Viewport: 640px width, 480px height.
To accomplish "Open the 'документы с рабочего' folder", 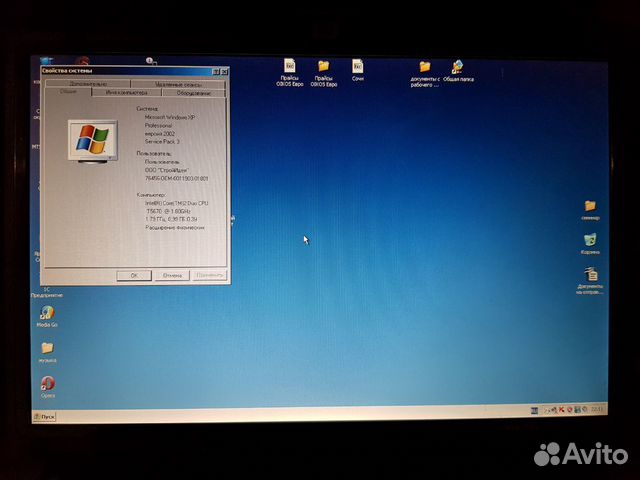I will pyautogui.click(x=425, y=67).
